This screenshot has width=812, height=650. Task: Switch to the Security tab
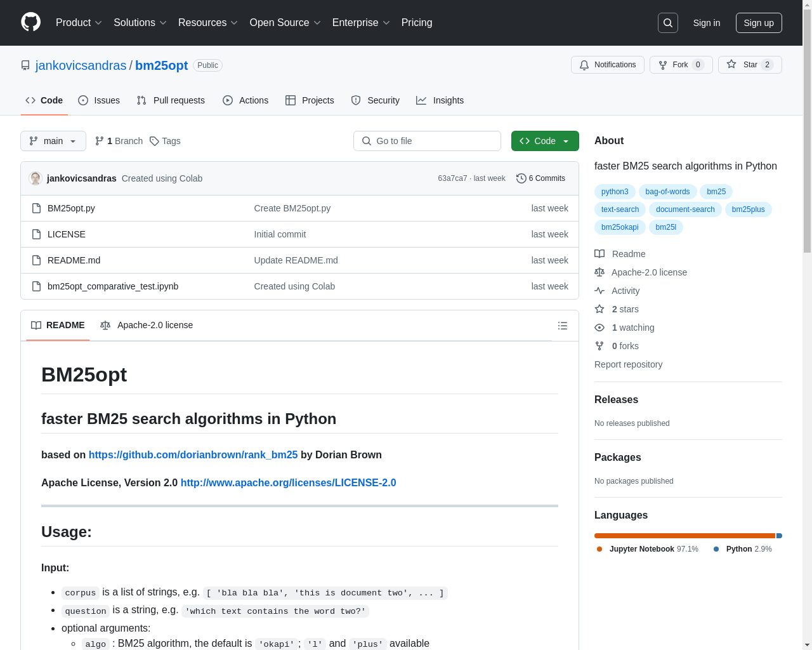click(376, 100)
